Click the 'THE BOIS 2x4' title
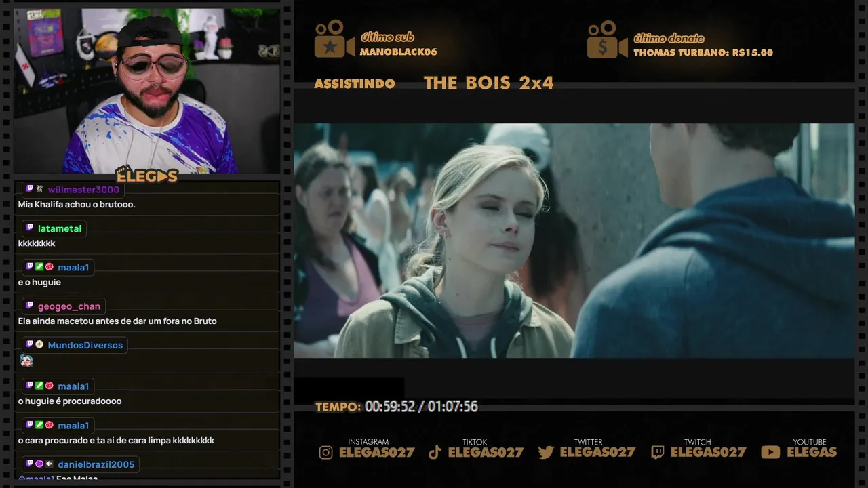Screen dimensions: 868x488 click(489, 83)
